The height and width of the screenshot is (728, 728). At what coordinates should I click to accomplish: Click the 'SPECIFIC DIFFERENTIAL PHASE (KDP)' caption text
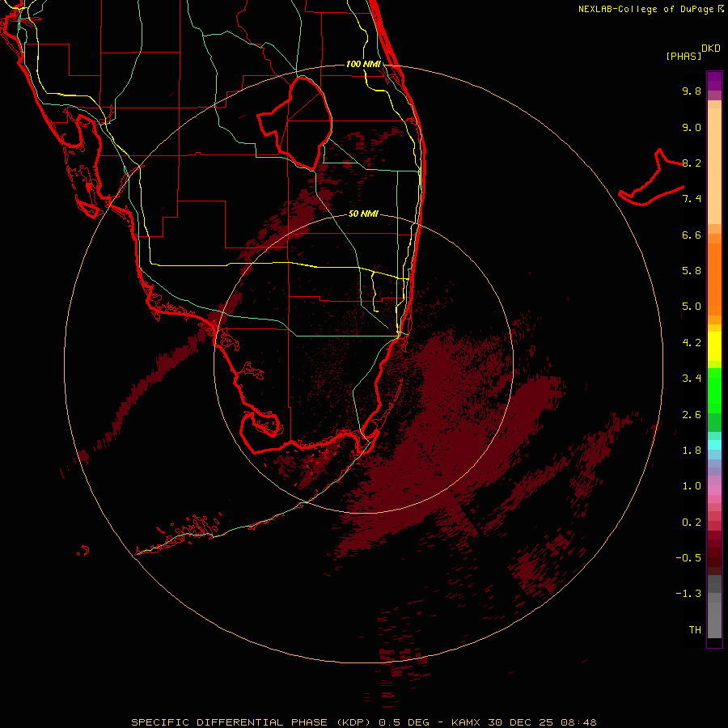[249, 722]
